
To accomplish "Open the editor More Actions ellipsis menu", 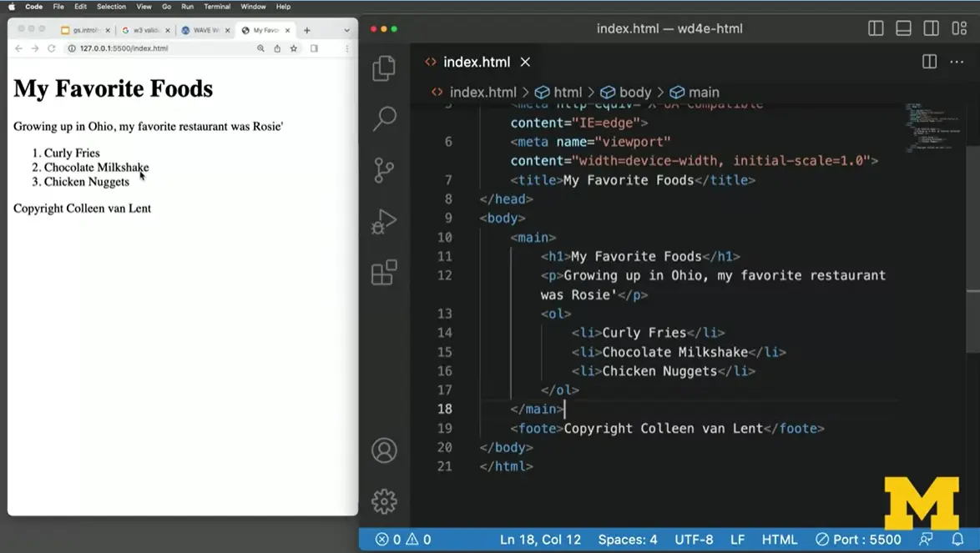I will (957, 62).
